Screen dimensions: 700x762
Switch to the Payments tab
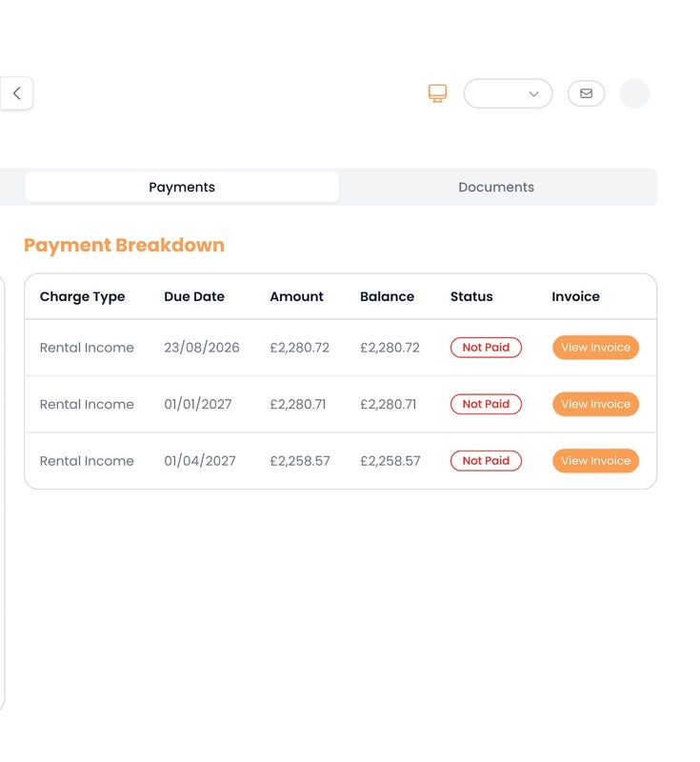point(182,187)
